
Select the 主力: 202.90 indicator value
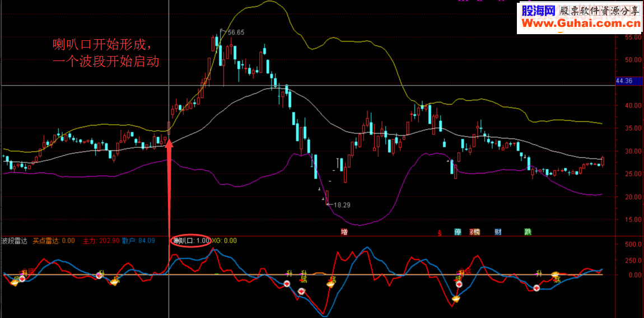point(101,241)
